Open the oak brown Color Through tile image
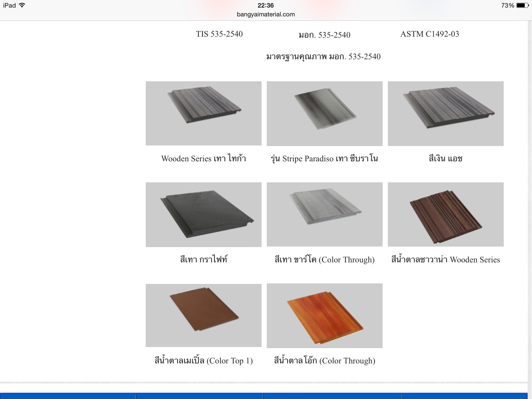 (324, 316)
